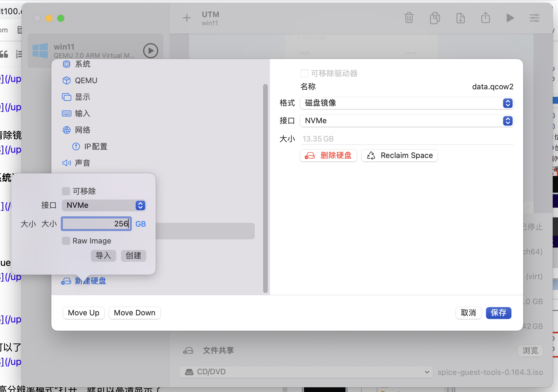558x392 pixels.
Task: Open the 系统 settings section
Action: pos(77,64)
